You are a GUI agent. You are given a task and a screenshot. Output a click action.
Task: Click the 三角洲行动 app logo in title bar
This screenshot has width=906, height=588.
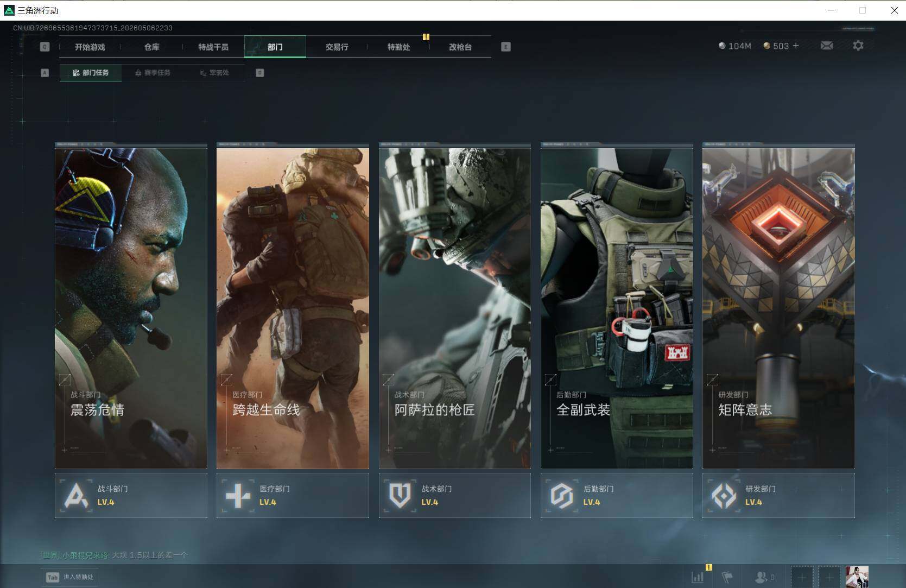click(x=9, y=10)
